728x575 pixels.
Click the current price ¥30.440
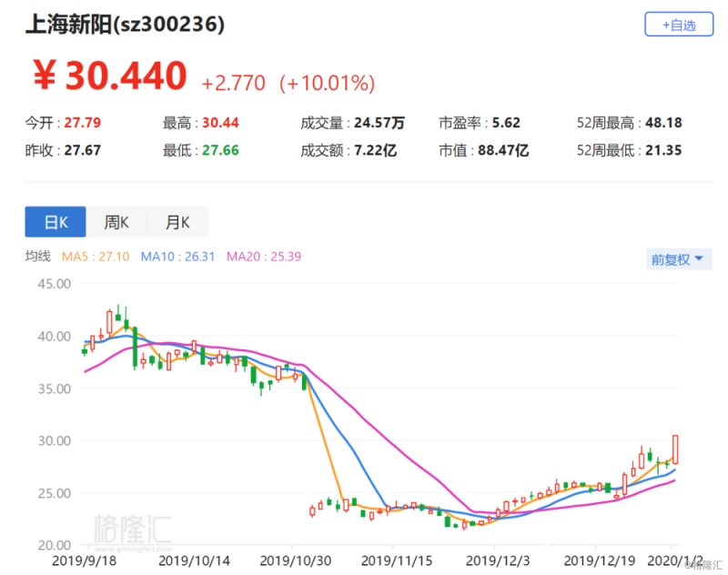(x=109, y=76)
